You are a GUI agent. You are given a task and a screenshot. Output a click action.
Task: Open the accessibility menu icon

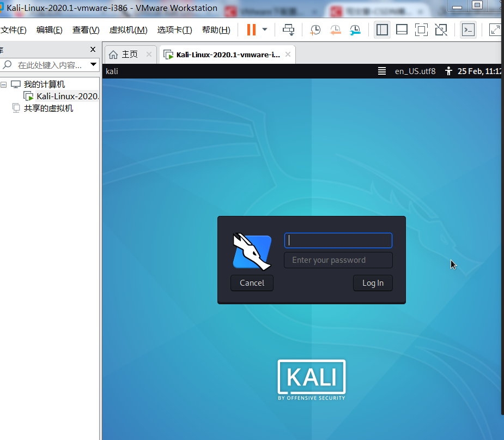448,71
